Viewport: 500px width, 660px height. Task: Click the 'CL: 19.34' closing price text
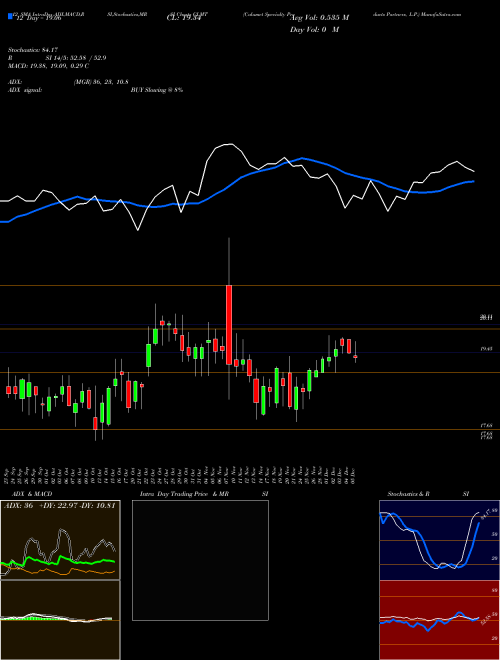point(185,18)
